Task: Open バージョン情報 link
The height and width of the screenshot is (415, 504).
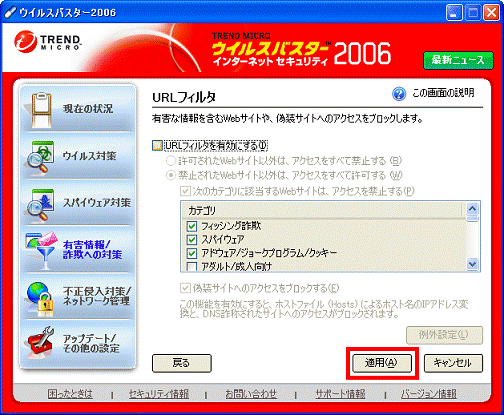Action: (x=429, y=394)
